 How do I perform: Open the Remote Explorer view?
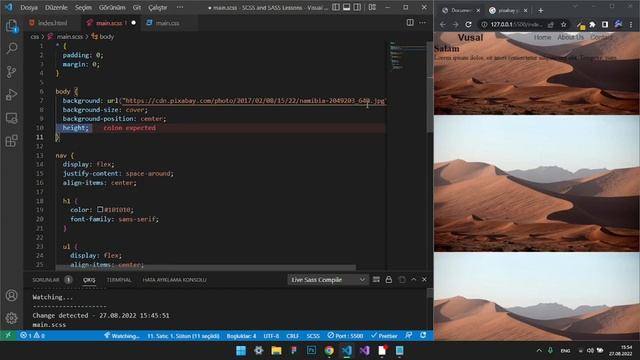point(11,118)
